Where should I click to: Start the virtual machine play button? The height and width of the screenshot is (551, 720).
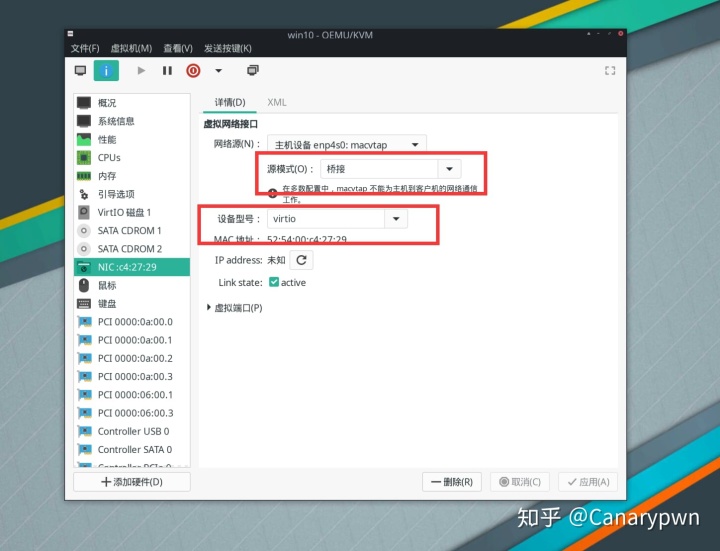tap(141, 71)
